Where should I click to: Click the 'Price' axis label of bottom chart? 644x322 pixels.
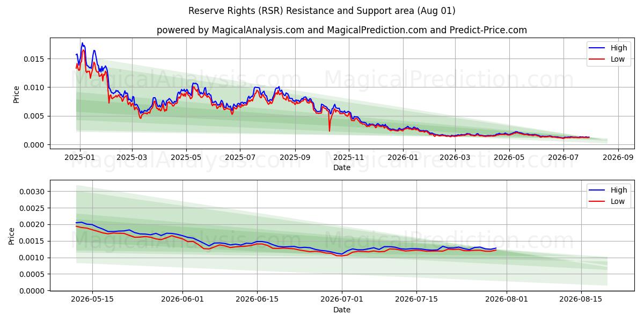click(12, 236)
